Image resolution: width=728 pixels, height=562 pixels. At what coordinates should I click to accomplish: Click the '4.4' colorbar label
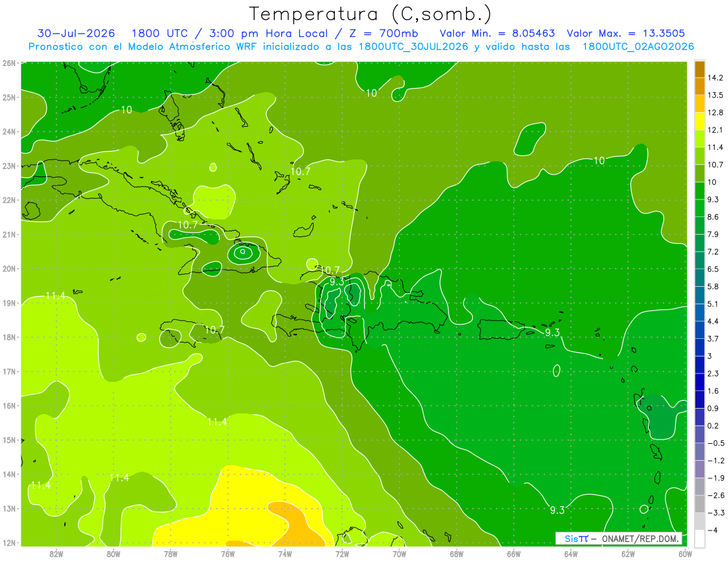[x=713, y=321]
